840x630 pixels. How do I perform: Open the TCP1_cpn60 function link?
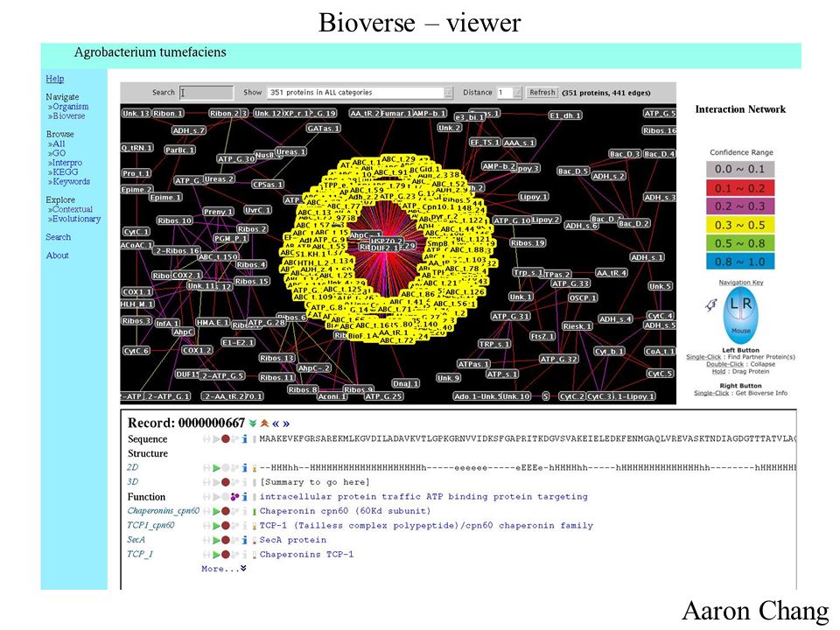pyautogui.click(x=151, y=526)
